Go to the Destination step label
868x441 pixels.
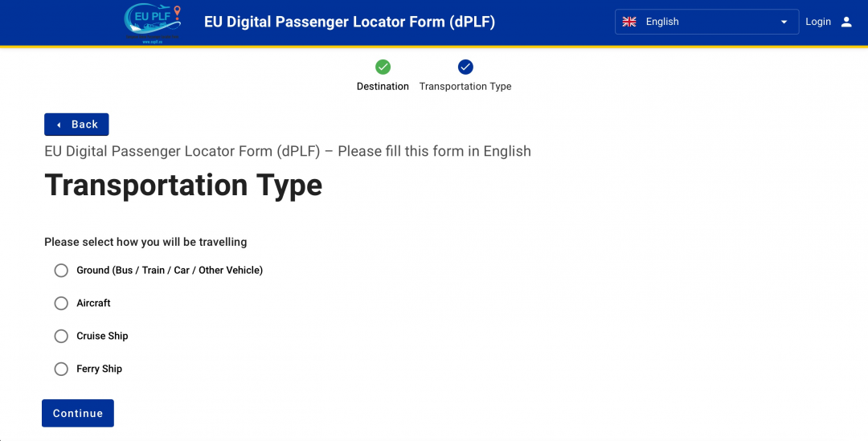coord(383,86)
